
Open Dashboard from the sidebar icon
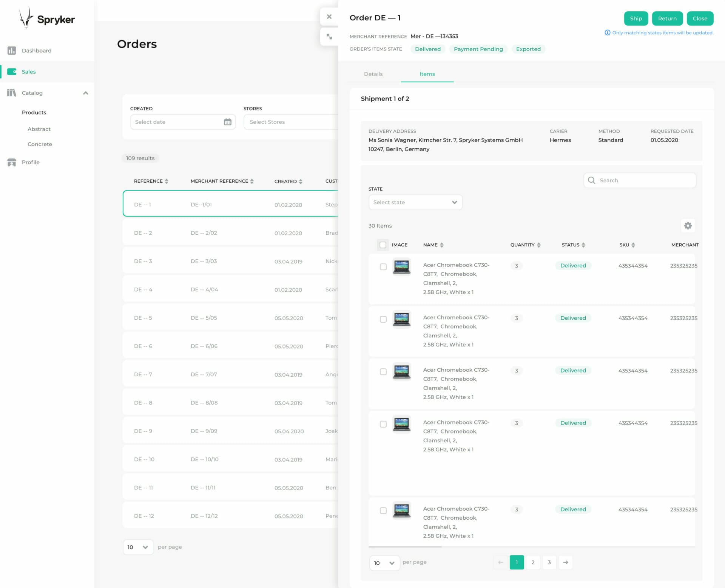[12, 50]
